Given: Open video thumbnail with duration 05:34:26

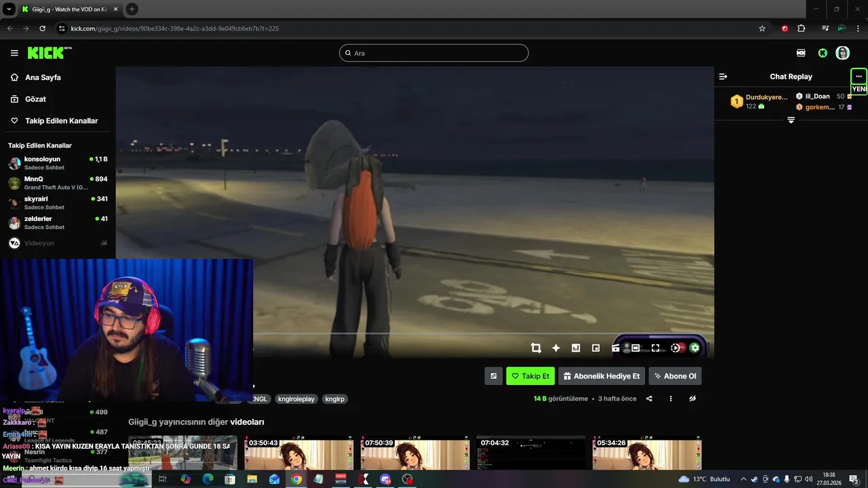Looking at the screenshot, I should 647,453.
